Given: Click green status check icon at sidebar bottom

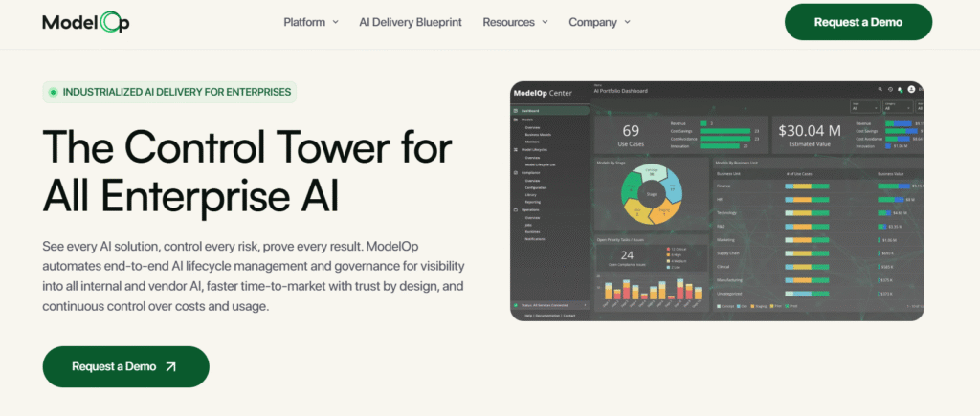Looking at the screenshot, I should 516,305.
